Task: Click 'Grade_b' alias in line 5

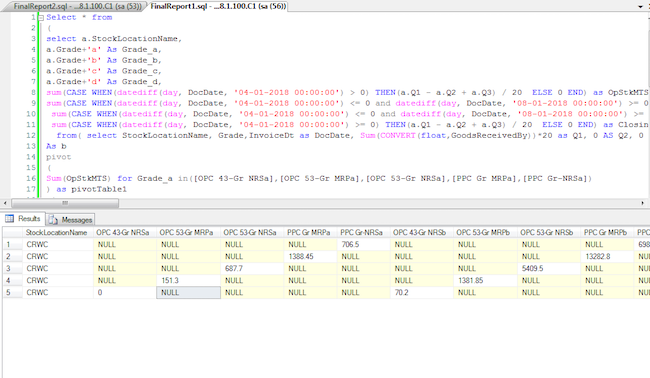Action: pyautogui.click(x=139, y=61)
